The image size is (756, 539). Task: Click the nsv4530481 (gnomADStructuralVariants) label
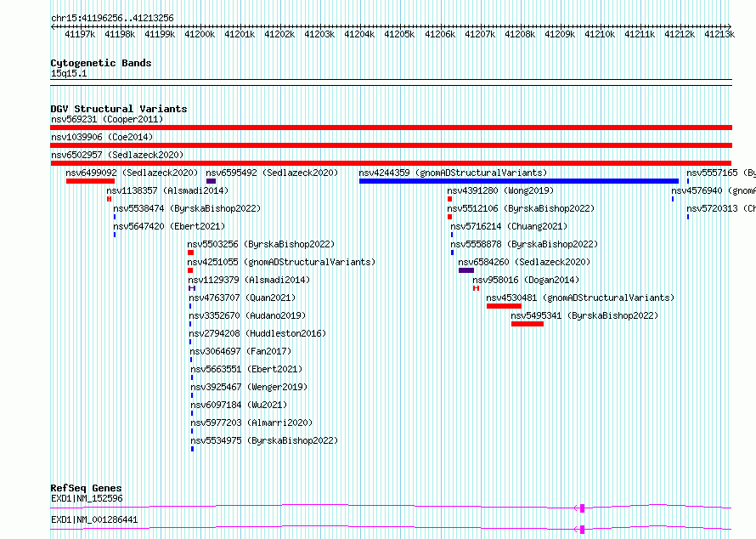pos(580,298)
